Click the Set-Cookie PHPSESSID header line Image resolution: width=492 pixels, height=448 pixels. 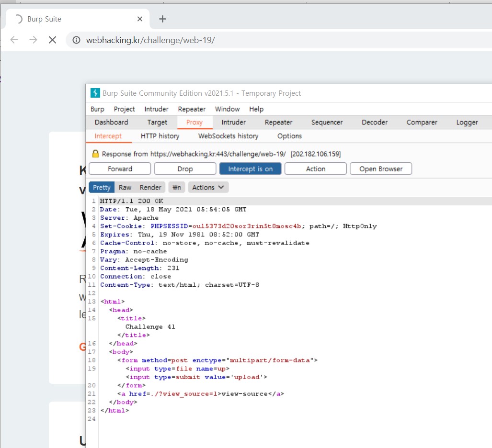click(x=239, y=226)
